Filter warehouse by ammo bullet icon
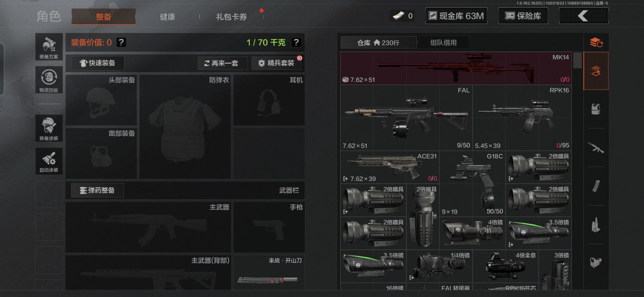644x297 pixels. (x=596, y=225)
